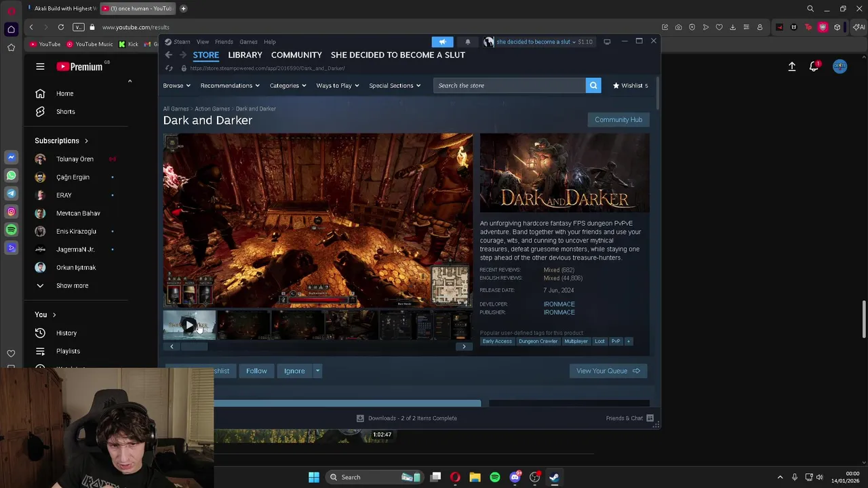This screenshot has width=868, height=488.
Task: Click the Steam store search field
Action: 509,85
